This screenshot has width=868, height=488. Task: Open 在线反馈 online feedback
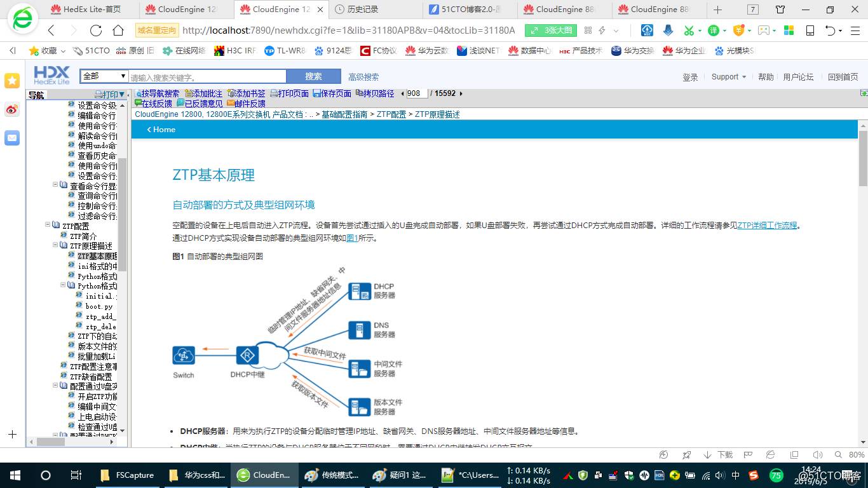coord(153,104)
